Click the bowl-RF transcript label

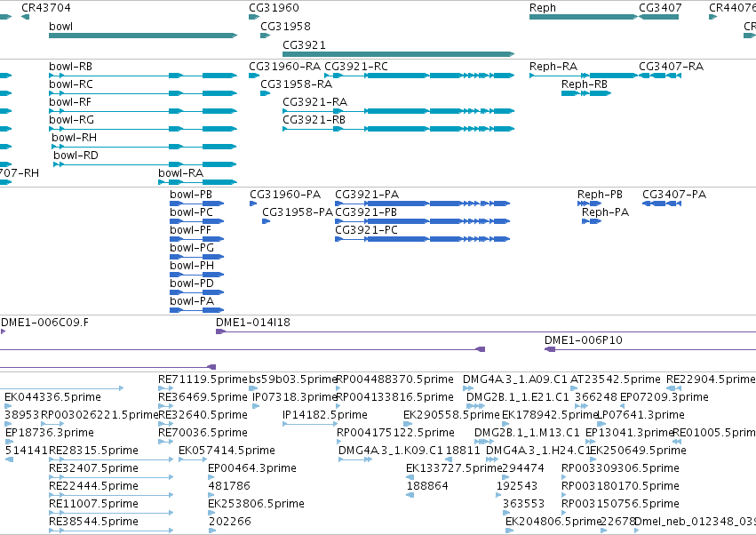tap(70, 102)
